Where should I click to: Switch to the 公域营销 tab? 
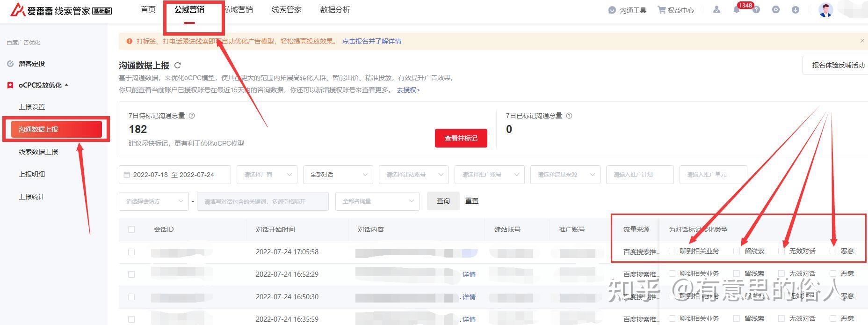click(189, 9)
